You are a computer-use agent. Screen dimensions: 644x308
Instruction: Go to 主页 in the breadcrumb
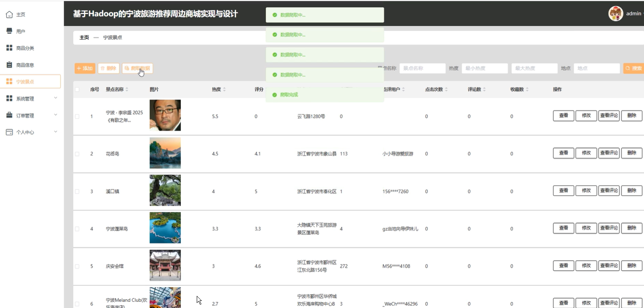coord(84,38)
